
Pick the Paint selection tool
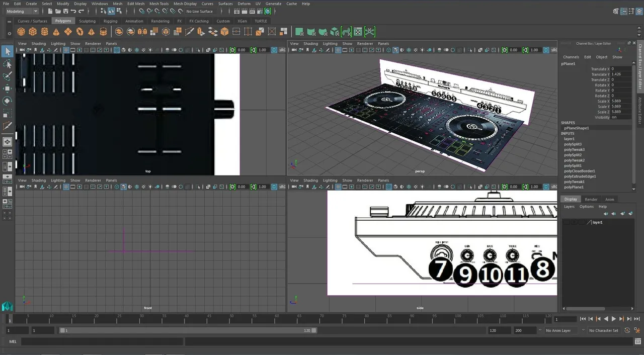tap(8, 76)
